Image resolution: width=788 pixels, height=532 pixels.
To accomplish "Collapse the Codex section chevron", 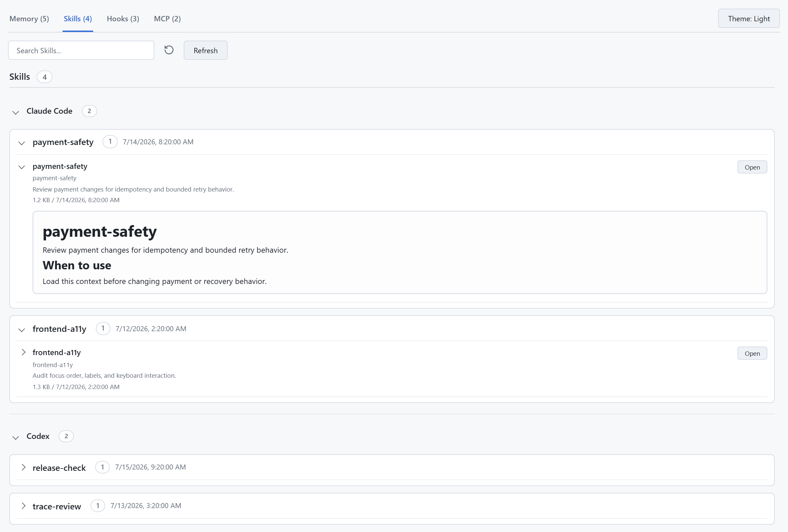I will (x=16, y=438).
